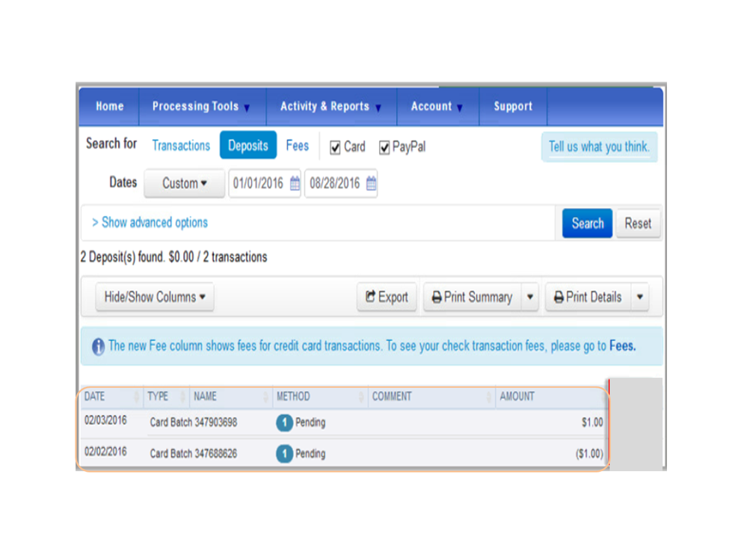Click the Reset button

(x=638, y=224)
